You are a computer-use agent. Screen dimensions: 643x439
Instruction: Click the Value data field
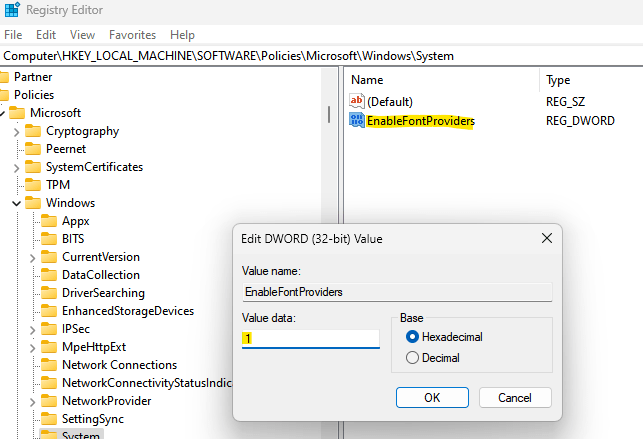click(311, 339)
